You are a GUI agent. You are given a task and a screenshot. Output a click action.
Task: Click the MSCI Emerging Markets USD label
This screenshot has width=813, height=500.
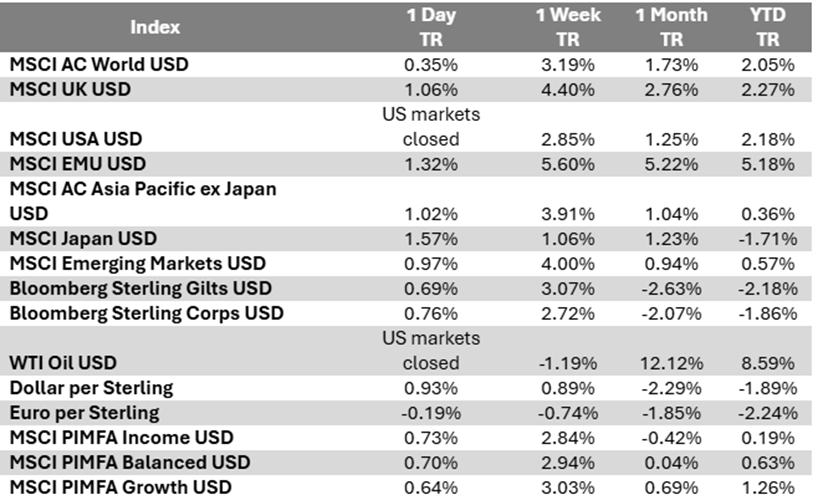[x=138, y=263]
